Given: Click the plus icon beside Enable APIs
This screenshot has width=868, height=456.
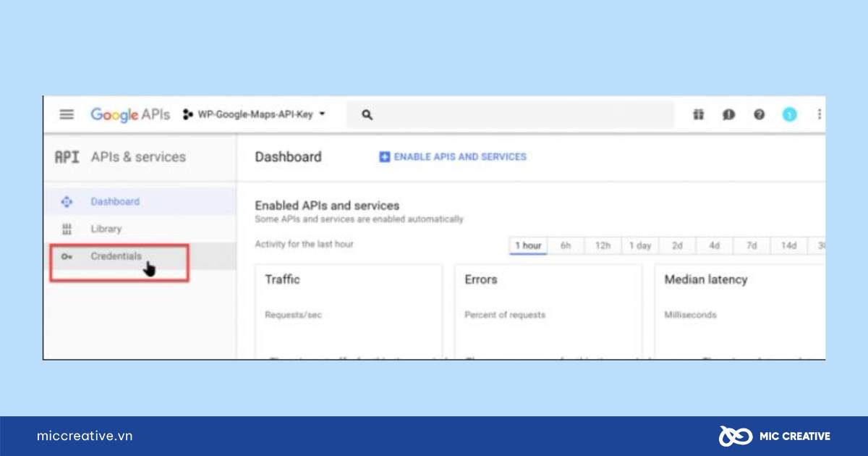Looking at the screenshot, I should (x=385, y=156).
